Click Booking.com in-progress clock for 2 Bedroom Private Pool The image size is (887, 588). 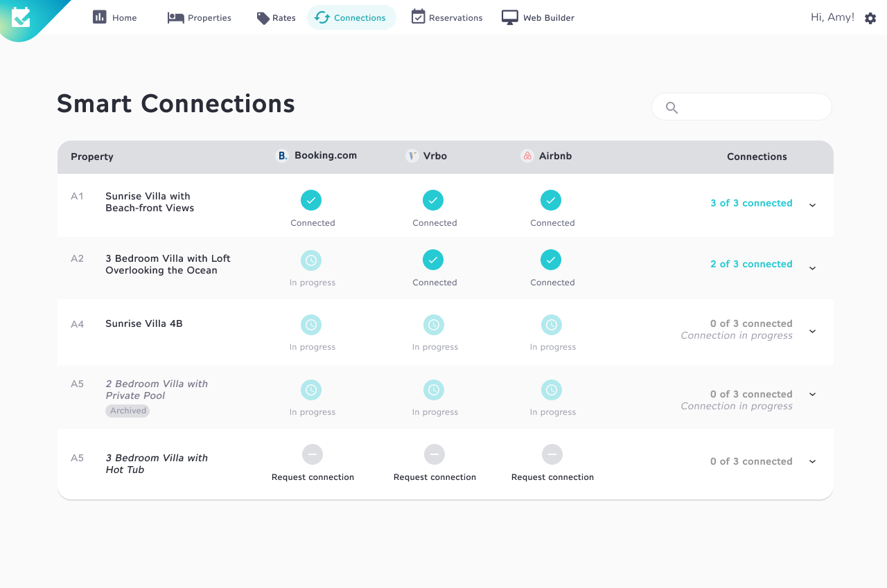[x=311, y=390]
